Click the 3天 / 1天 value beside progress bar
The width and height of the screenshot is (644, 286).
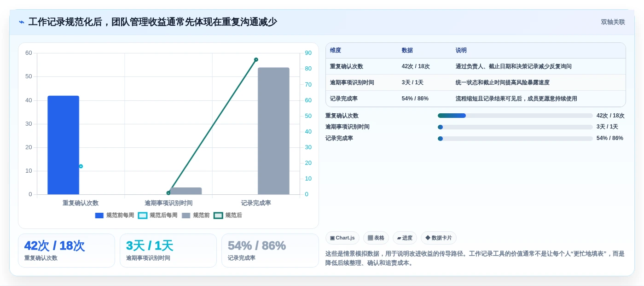pyautogui.click(x=607, y=127)
